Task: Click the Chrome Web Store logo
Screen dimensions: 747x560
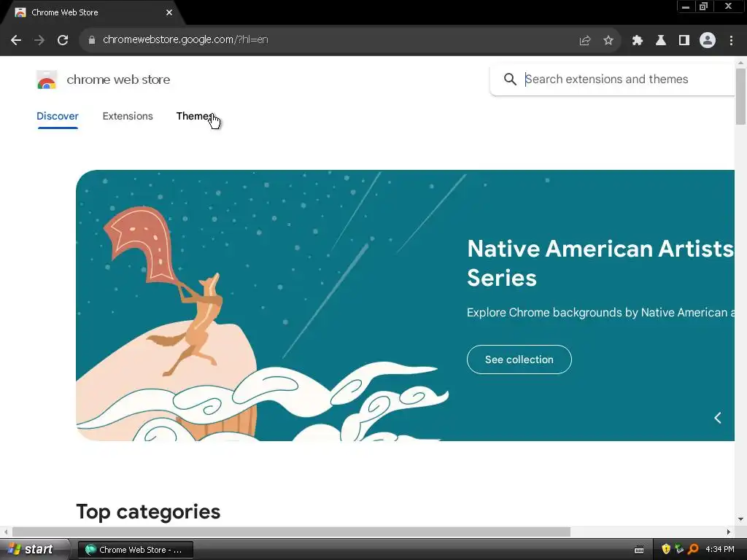Action: point(47,79)
